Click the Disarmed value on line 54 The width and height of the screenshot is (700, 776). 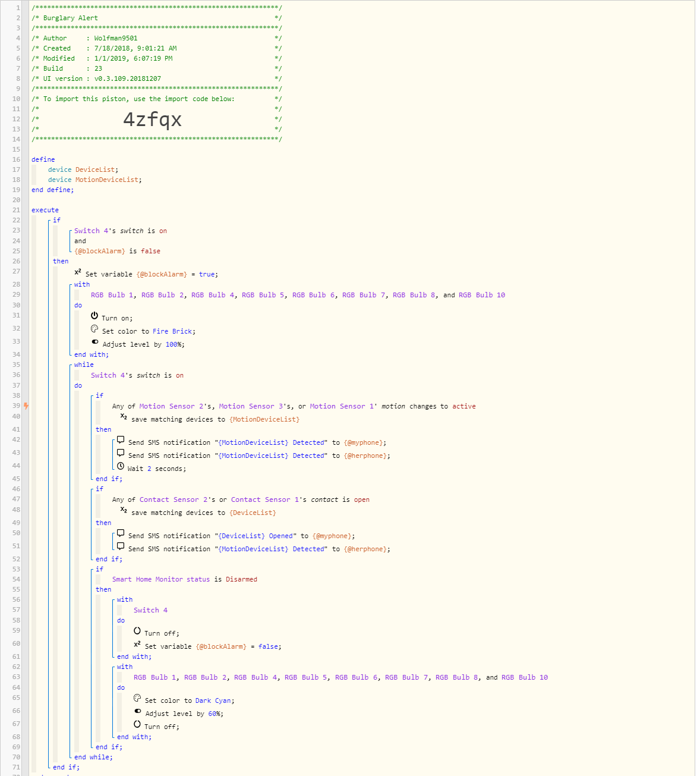(241, 579)
